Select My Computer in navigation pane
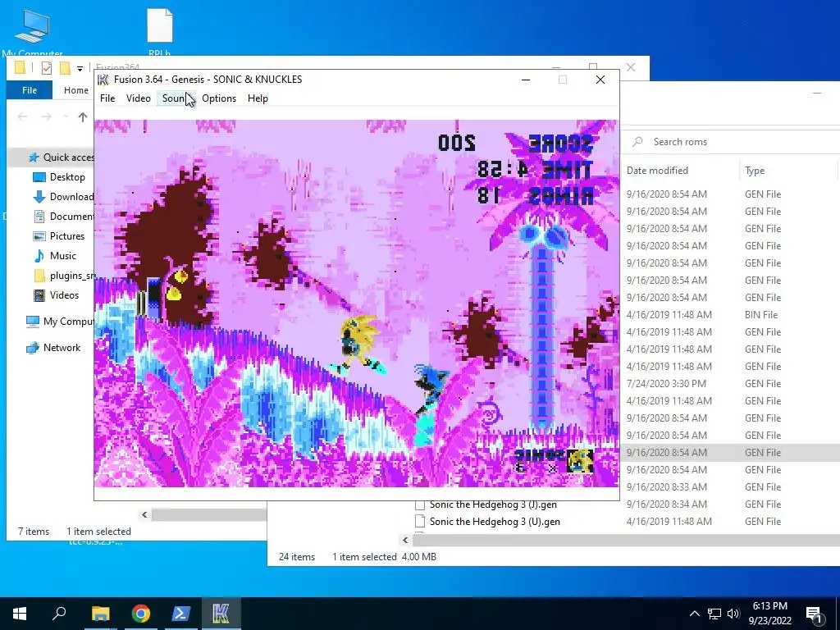Screen dimensions: 840x630 point(59,322)
